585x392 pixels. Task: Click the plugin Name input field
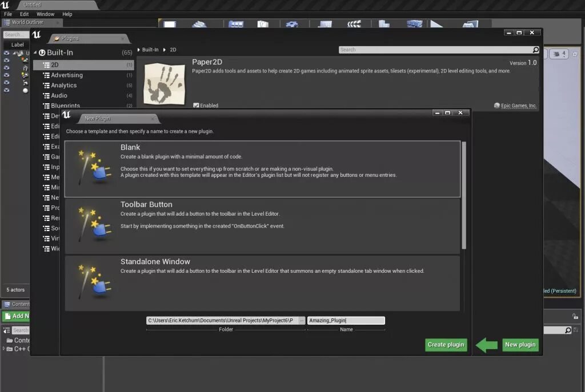346,321
